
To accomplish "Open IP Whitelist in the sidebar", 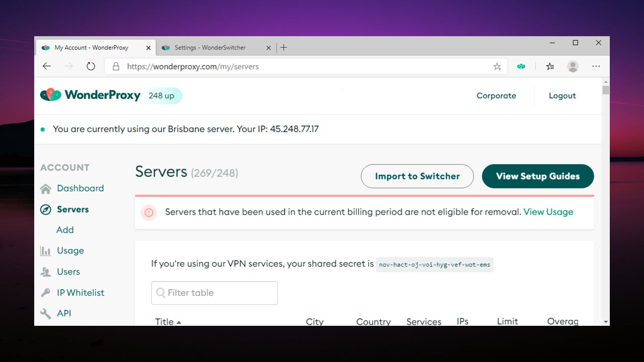I will [x=80, y=293].
